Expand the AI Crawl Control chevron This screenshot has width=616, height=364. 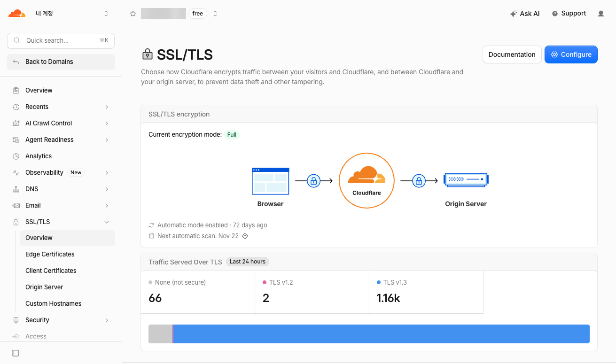point(107,123)
